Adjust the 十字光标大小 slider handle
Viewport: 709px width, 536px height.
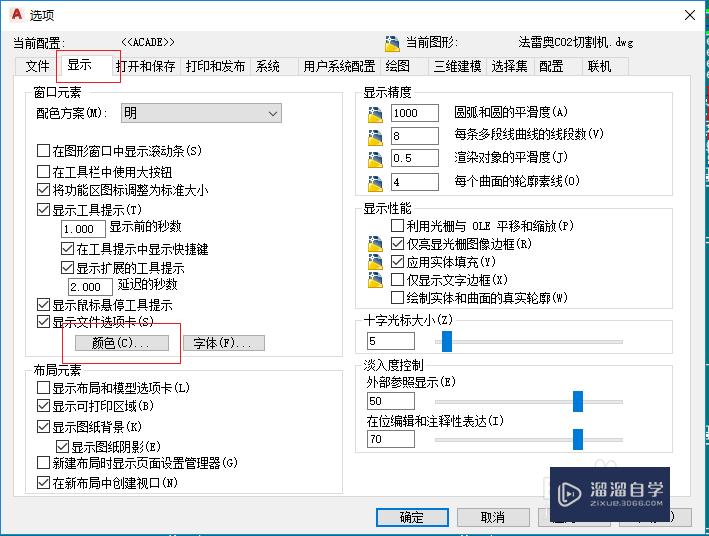coord(447,341)
